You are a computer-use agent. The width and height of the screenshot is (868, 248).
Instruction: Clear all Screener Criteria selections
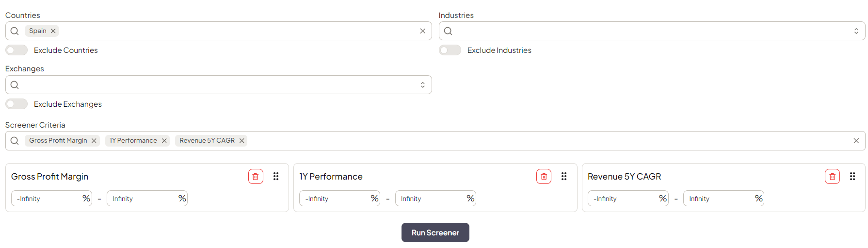[856, 141]
